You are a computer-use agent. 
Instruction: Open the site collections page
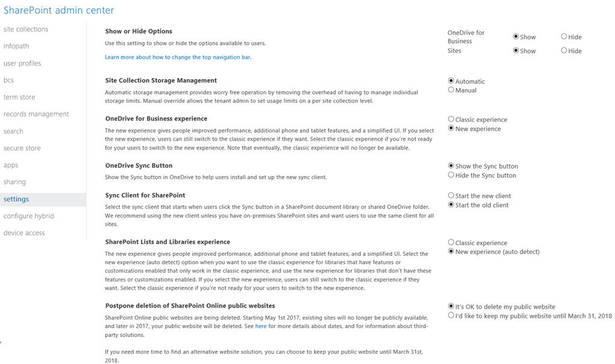click(26, 29)
